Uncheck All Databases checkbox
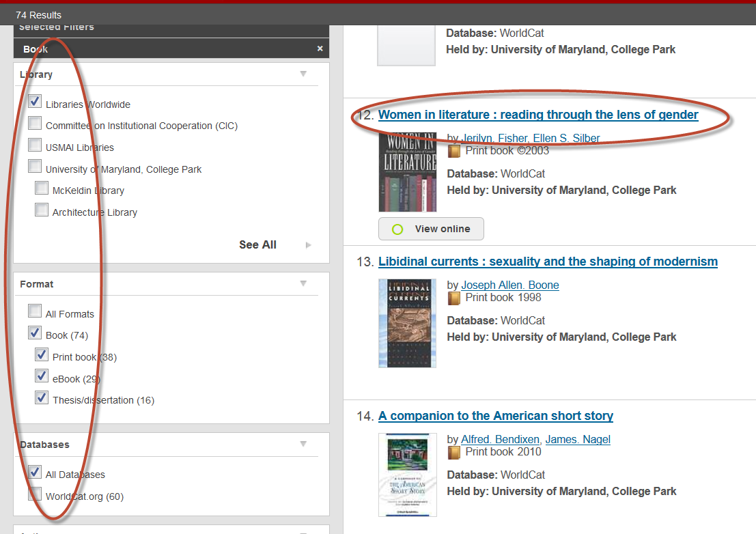756x534 pixels. coord(35,472)
